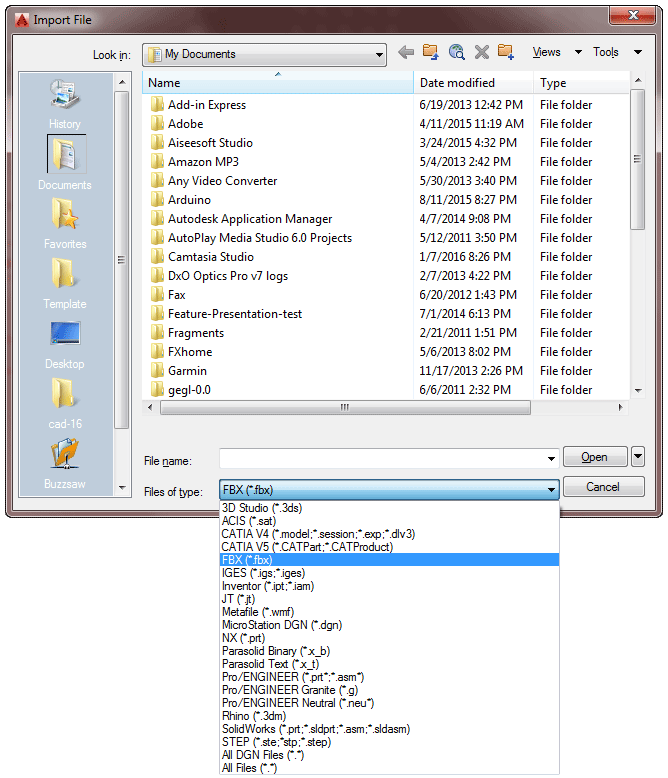Choose CATIA V4 file type option

click(389, 534)
